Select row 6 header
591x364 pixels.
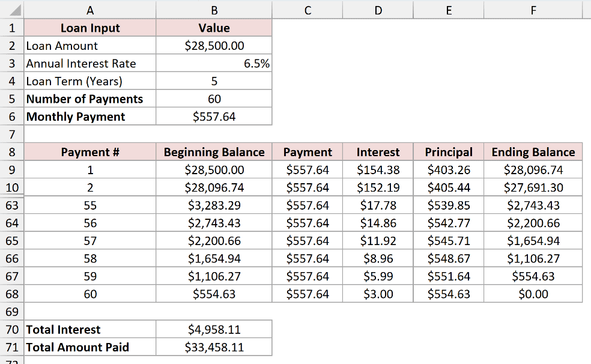coord(11,117)
